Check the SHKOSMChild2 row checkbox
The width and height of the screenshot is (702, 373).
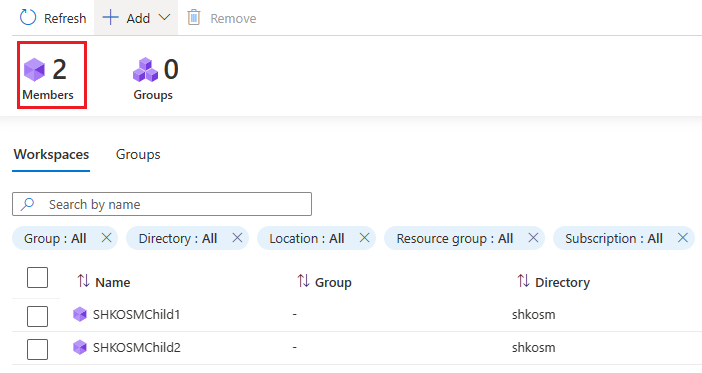click(x=38, y=349)
